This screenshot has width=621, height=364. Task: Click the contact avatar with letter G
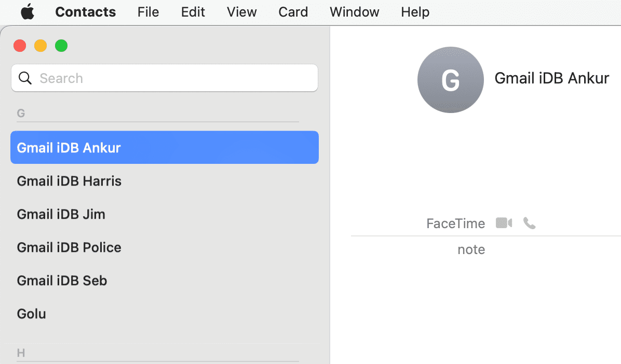tap(450, 80)
